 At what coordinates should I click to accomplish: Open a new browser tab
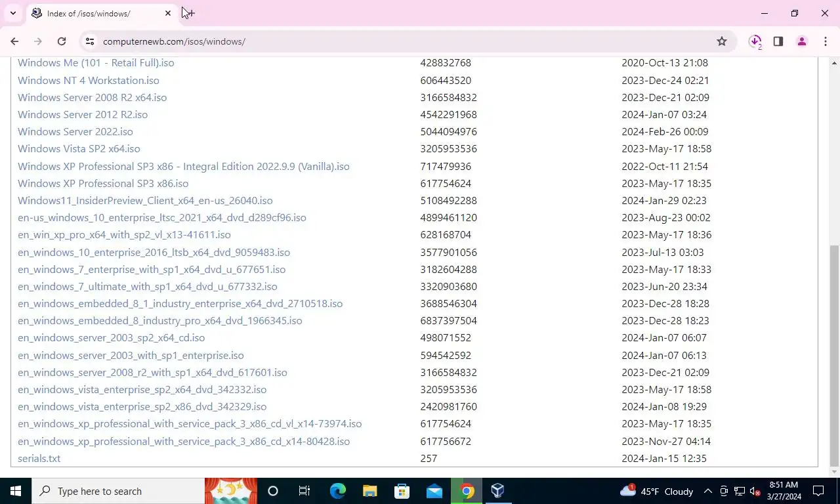coord(190,13)
